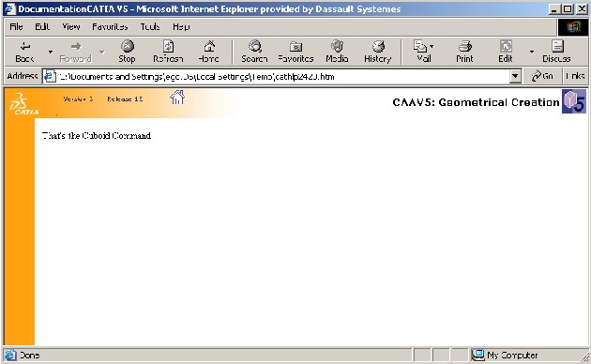The height and width of the screenshot is (364, 591).
Task: Click the Go button
Action: (x=542, y=77)
